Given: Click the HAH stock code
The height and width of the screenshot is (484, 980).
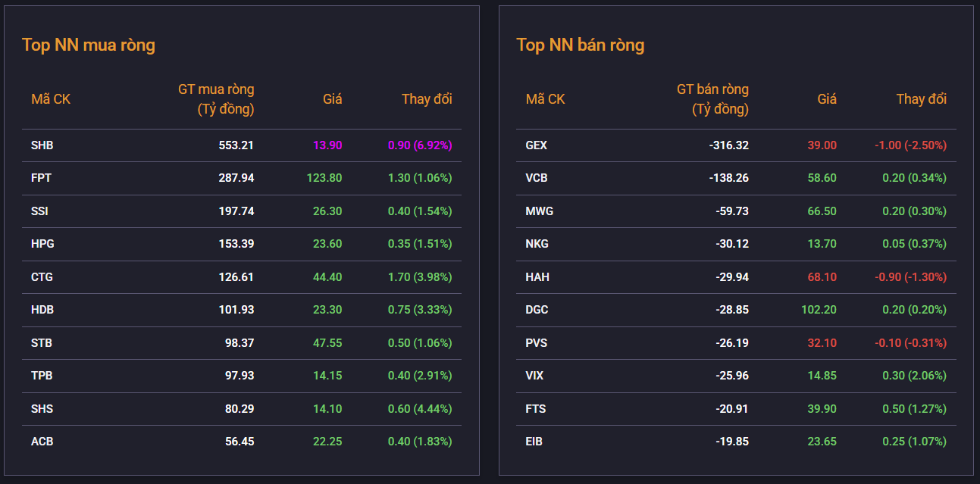Looking at the screenshot, I should [x=537, y=277].
